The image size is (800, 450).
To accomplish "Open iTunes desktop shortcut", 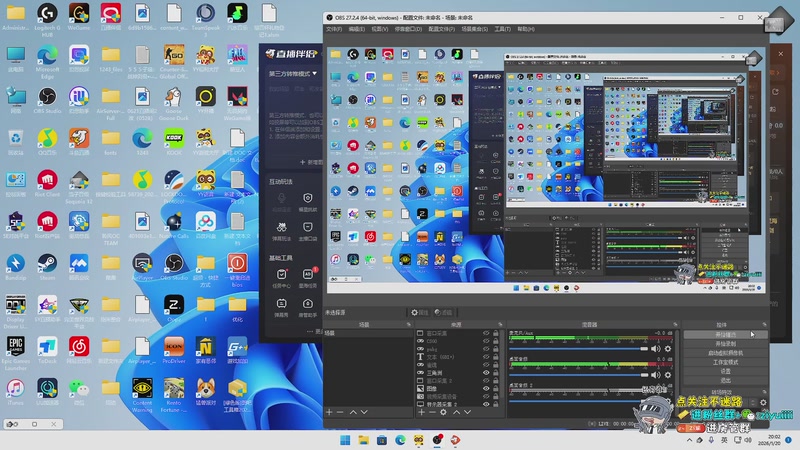I will coord(15,392).
